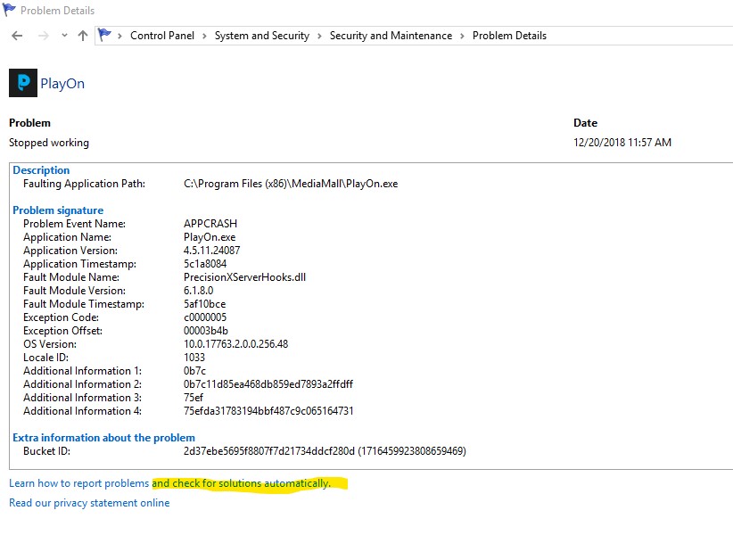The width and height of the screenshot is (733, 560).
Task: Click application version 4.5.11.24087
Action: (211, 250)
